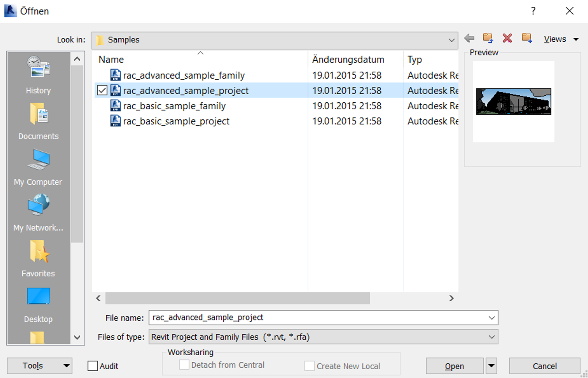
Task: Toggle checkbox beside rac_advanced_sample_project
Action: point(102,90)
